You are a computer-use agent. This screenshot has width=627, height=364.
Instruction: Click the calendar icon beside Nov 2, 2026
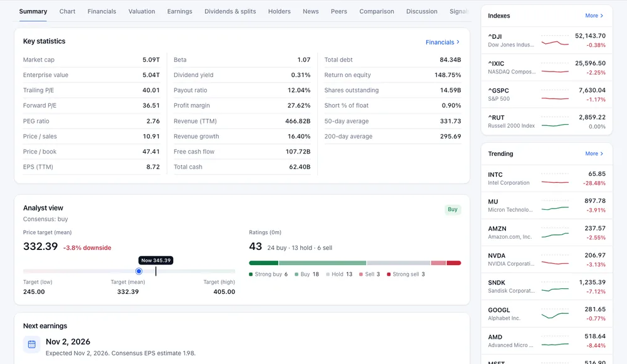point(31,345)
